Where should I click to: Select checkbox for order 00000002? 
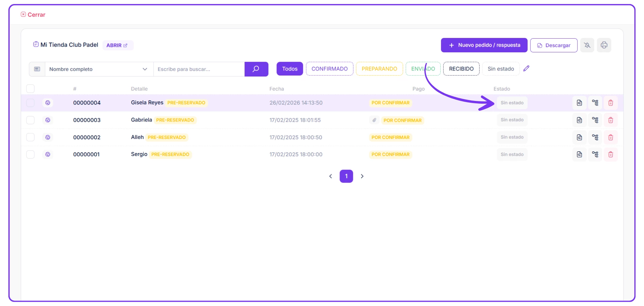tap(31, 137)
